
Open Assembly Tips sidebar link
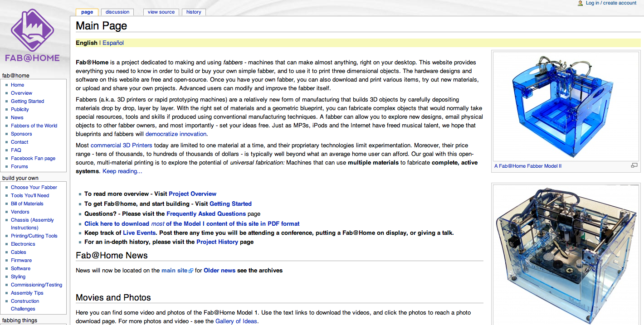[27, 293]
